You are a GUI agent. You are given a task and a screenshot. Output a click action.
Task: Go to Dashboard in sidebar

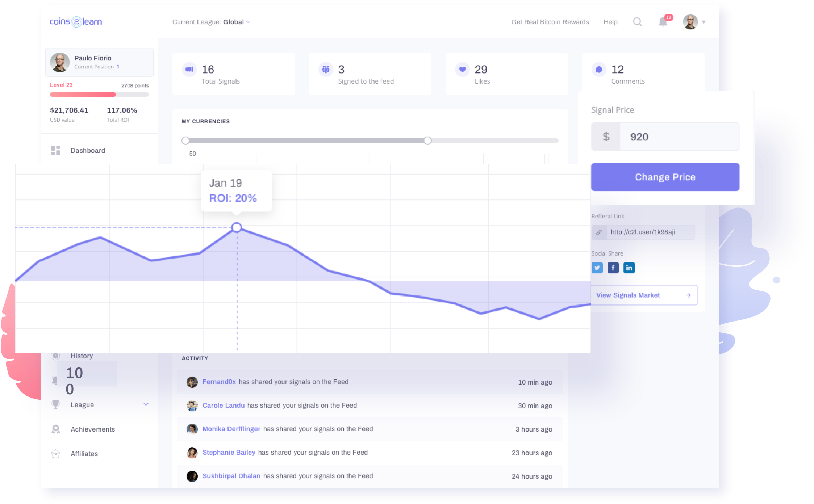88,151
